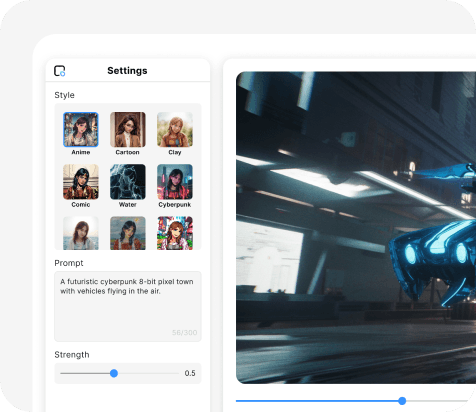This screenshot has height=412, width=476.
Task: Choose the Cartoon style
Action: 128,129
